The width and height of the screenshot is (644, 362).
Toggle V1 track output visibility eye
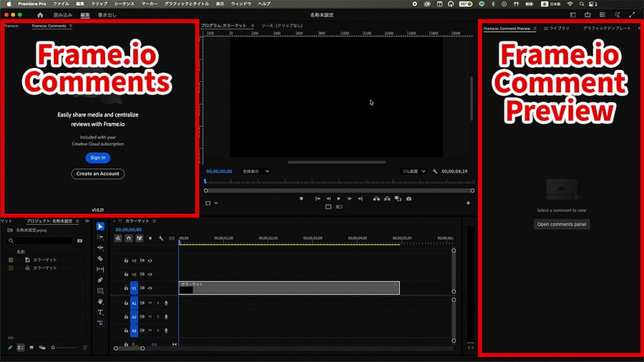(x=150, y=288)
